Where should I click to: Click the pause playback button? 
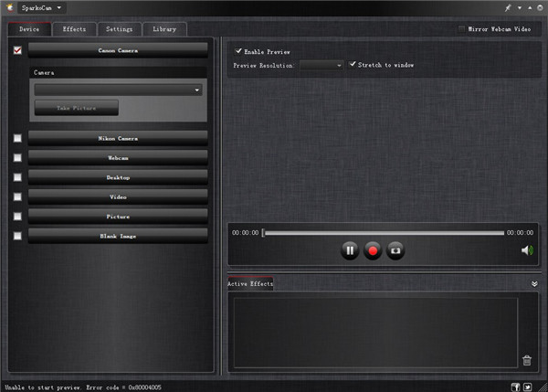pos(350,250)
